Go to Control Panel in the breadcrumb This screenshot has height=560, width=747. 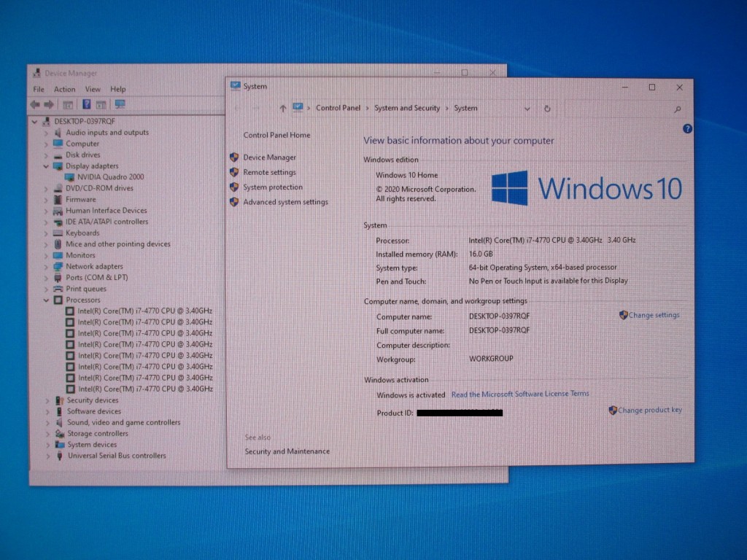click(338, 108)
